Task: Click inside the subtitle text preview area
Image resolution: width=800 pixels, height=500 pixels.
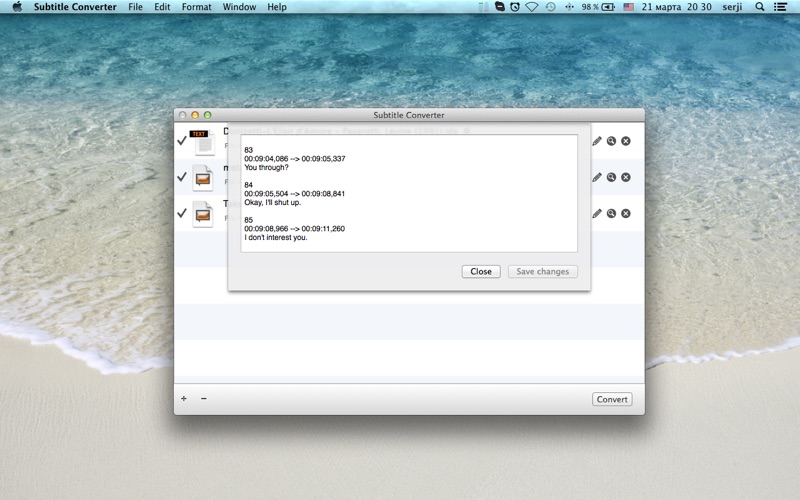Action: pyautogui.click(x=408, y=193)
